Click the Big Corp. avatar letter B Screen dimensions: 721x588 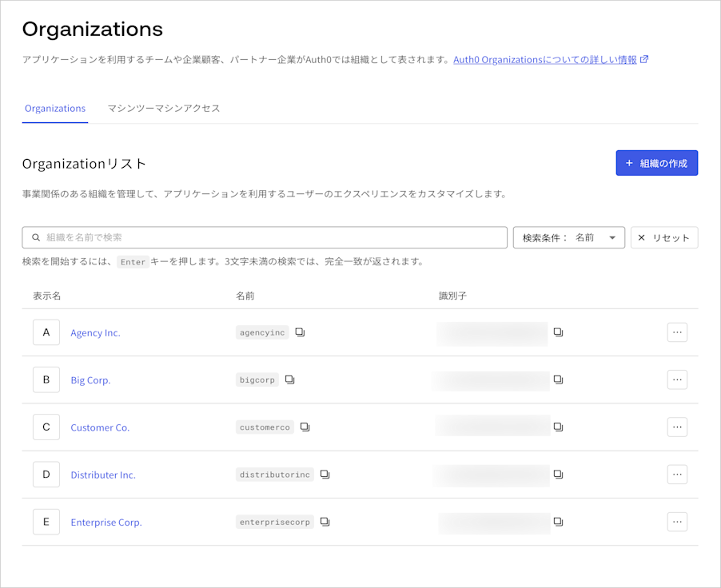click(46, 379)
